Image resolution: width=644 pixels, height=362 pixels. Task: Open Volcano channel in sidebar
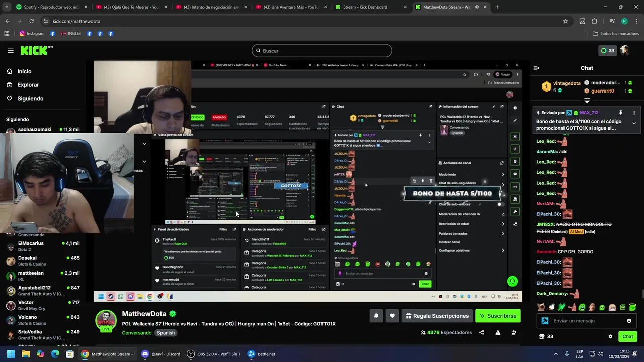click(x=43, y=320)
